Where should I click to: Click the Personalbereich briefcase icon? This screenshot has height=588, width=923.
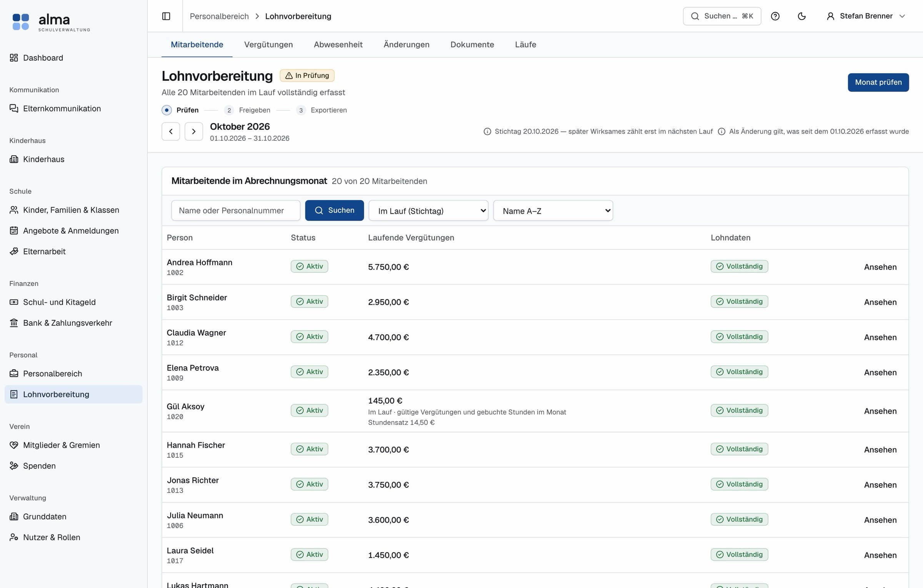(14, 374)
